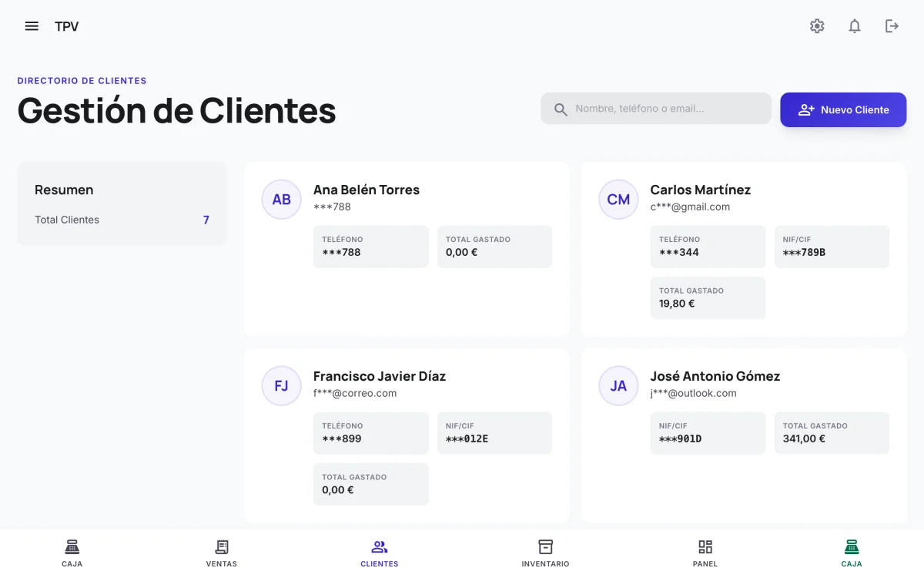This screenshot has height=578, width=924.
Task: Focus the name, phone or email search field
Action: [656, 109]
